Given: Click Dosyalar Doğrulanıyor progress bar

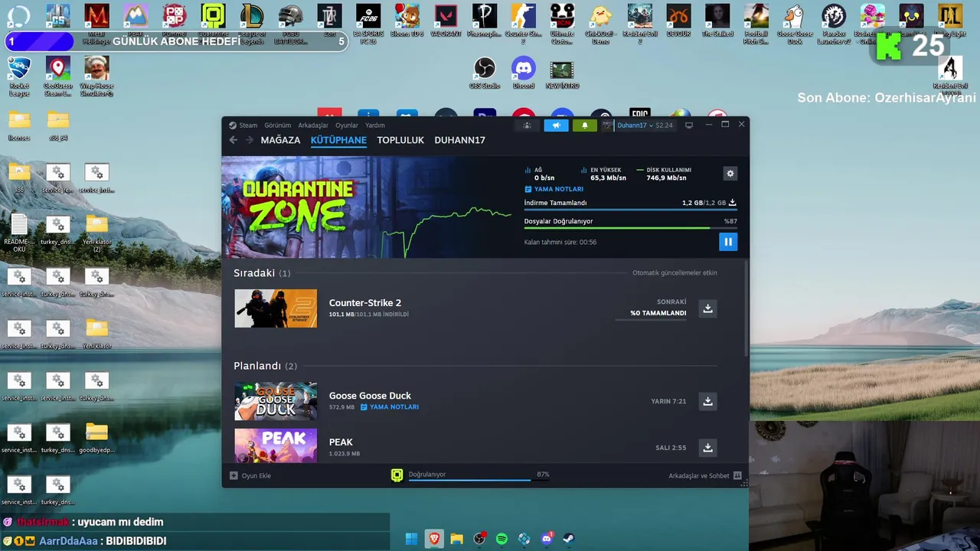Looking at the screenshot, I should [630, 228].
